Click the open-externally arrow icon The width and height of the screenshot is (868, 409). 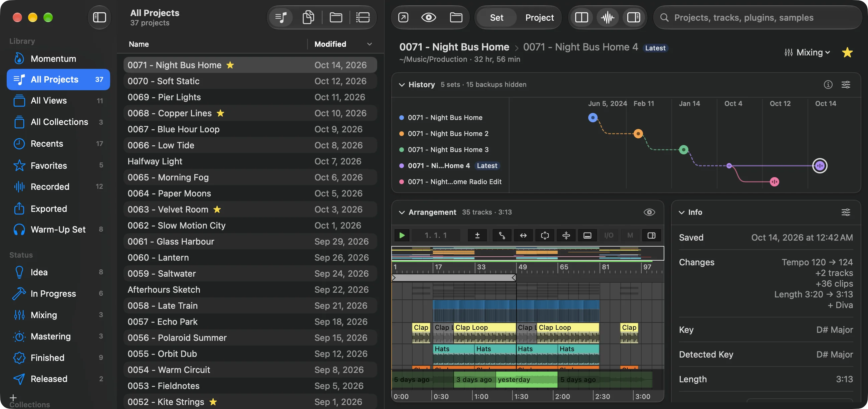point(403,17)
